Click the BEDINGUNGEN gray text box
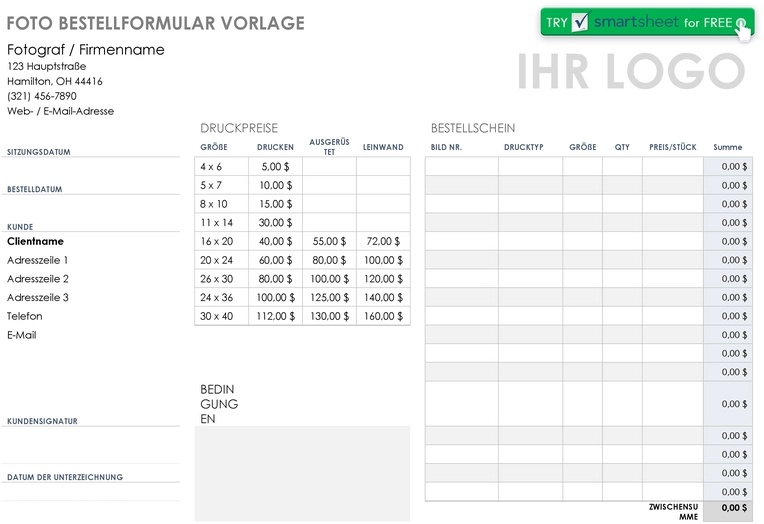 [302, 474]
